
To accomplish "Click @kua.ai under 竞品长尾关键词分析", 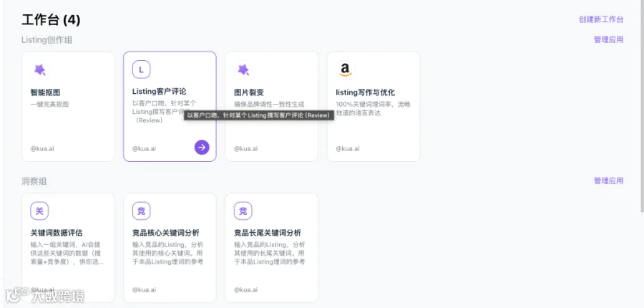I will [246, 289].
